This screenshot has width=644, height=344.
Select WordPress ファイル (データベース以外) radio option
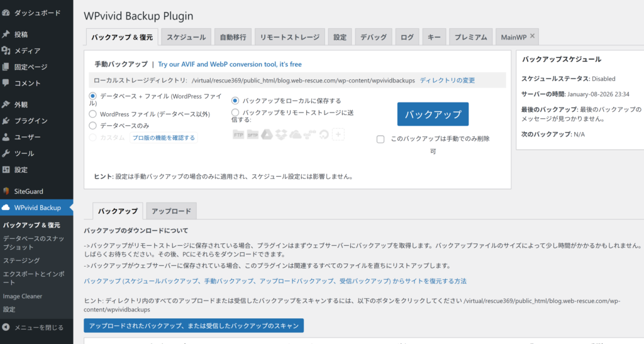93,114
